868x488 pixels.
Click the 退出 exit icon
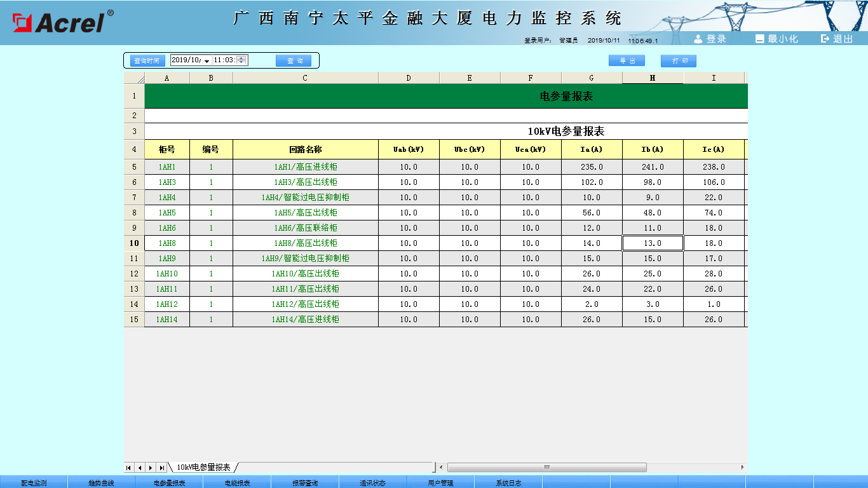(825, 39)
